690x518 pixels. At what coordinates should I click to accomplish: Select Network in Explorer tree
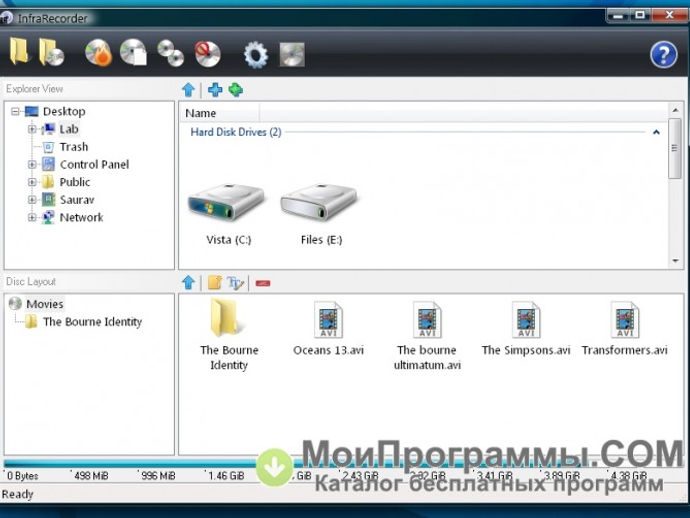pos(81,217)
